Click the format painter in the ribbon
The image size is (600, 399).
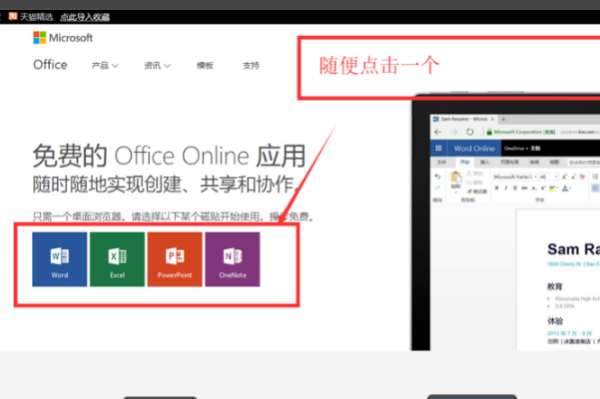[x=477, y=191]
